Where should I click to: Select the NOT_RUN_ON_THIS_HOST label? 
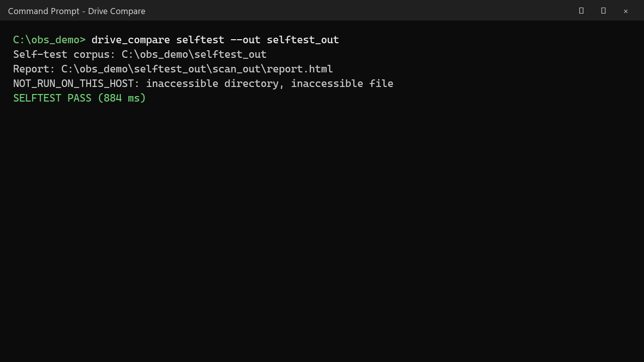click(73, 83)
